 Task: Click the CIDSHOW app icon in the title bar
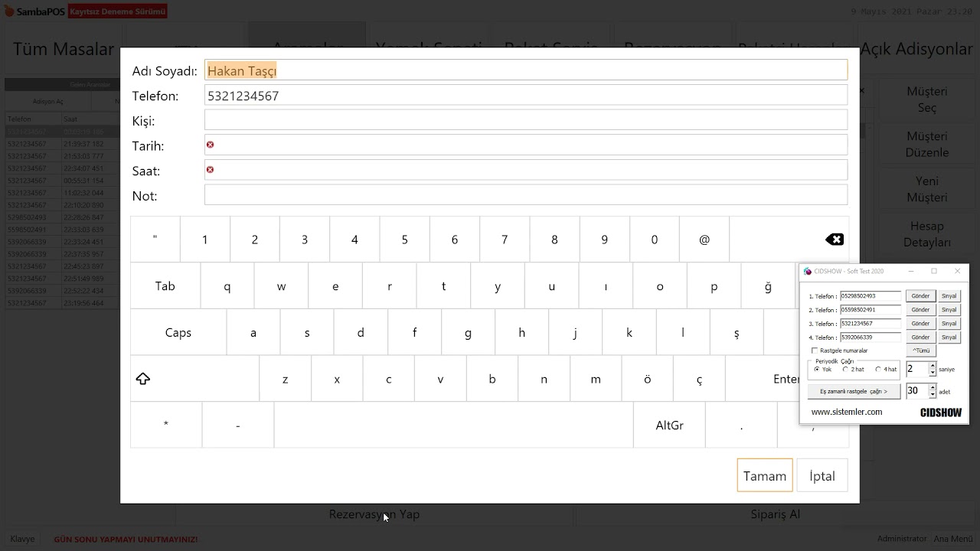807,272
